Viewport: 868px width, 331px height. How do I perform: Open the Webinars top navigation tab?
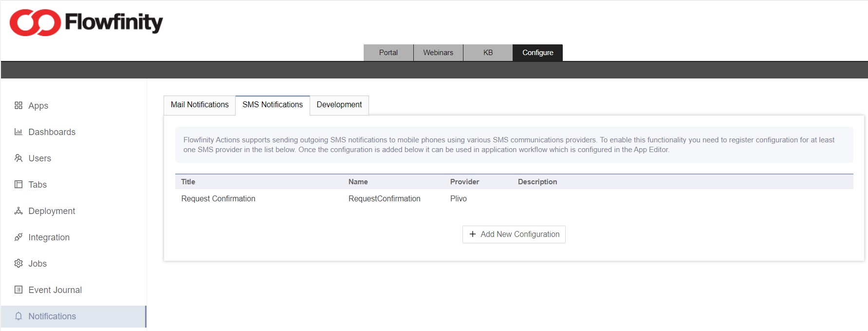(438, 53)
